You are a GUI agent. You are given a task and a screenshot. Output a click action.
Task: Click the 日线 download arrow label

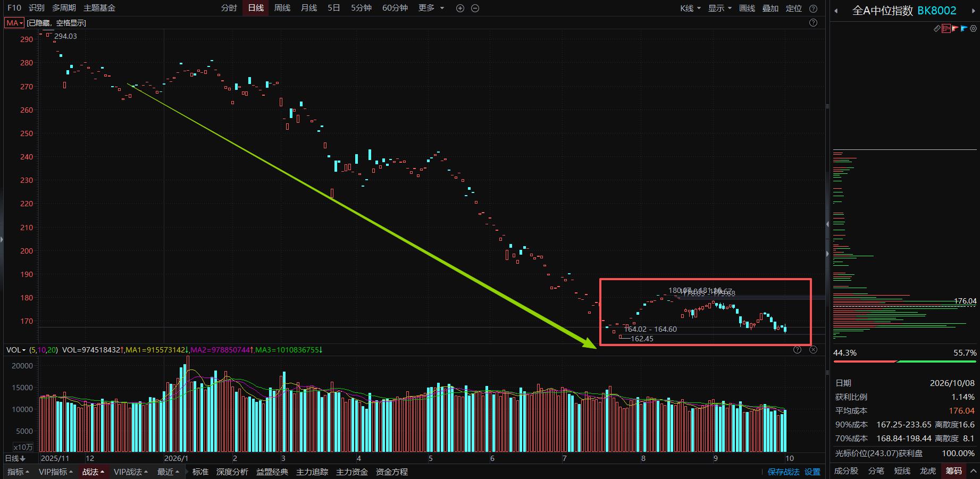click(15, 458)
